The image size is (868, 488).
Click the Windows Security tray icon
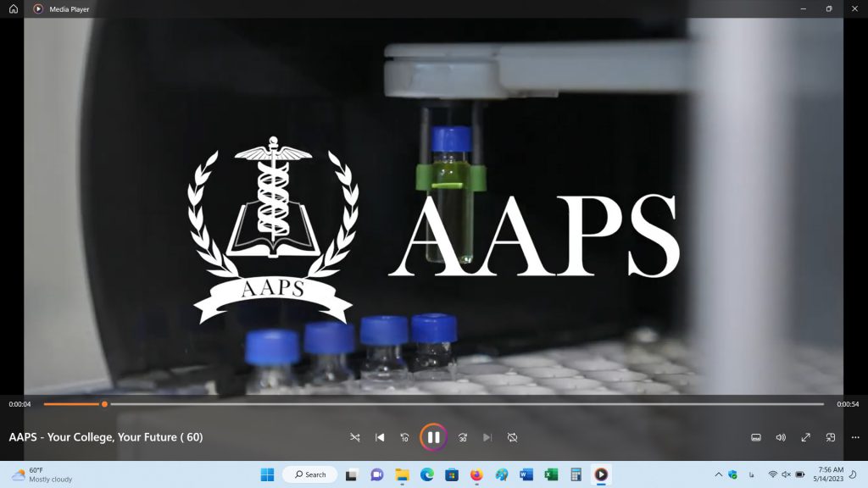coord(733,474)
